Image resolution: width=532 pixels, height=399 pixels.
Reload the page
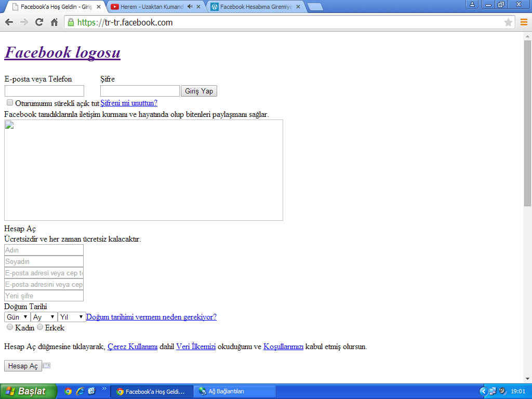click(x=38, y=22)
